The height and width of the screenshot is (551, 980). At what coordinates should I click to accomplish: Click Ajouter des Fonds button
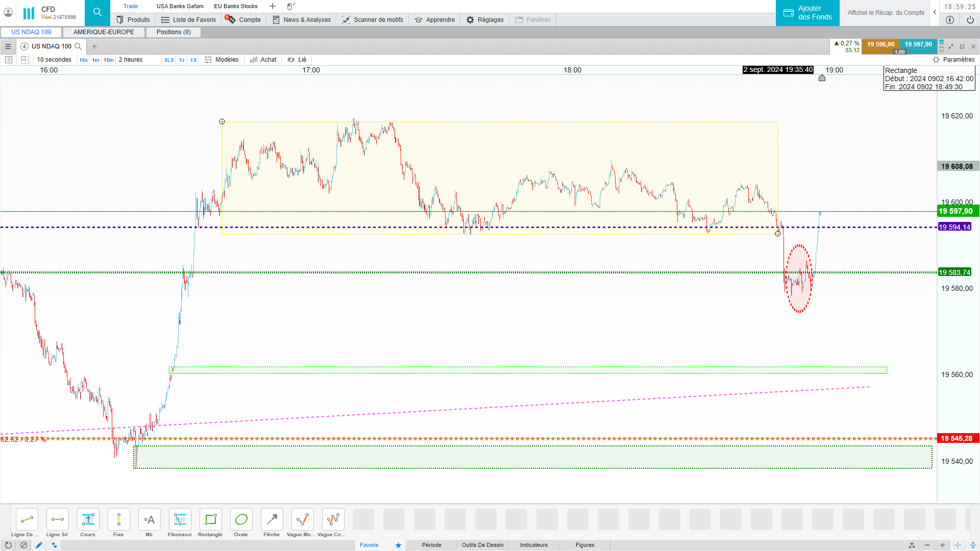(807, 13)
